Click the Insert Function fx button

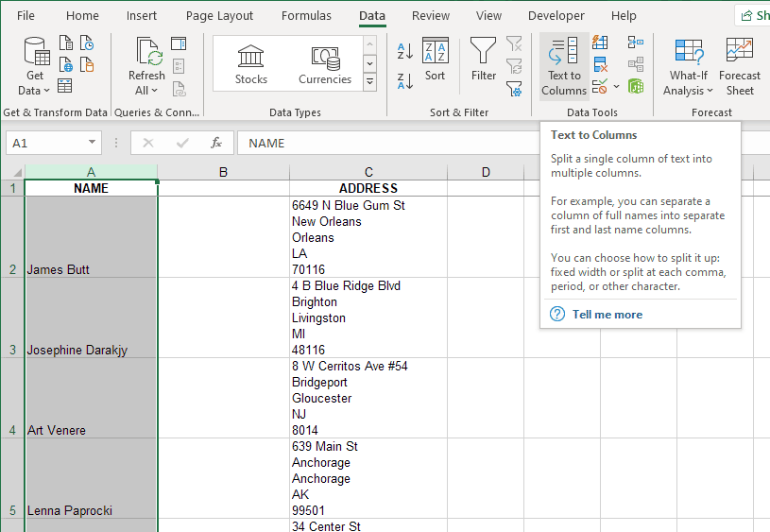(x=216, y=143)
